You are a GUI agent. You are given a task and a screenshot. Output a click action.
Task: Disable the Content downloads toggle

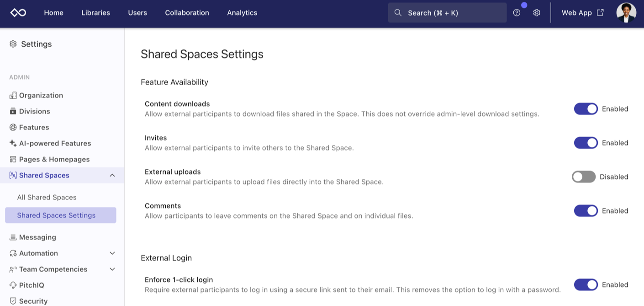(x=586, y=109)
